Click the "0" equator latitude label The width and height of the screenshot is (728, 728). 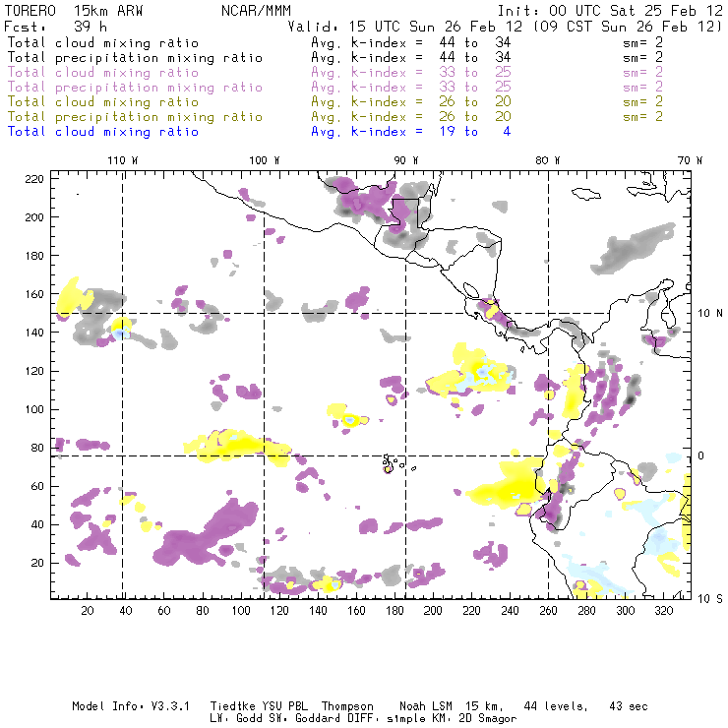click(x=701, y=455)
